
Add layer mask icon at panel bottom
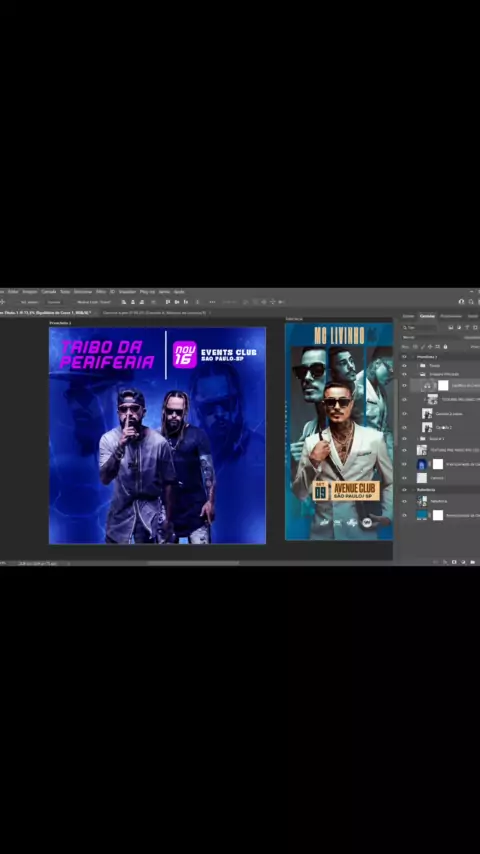[x=454, y=562]
